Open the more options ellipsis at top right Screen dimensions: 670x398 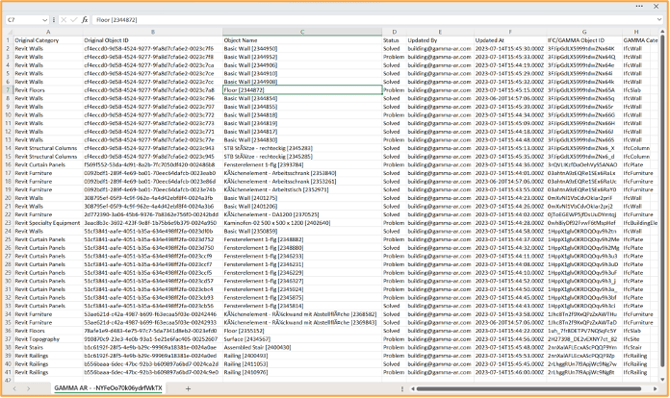pos(639,6)
